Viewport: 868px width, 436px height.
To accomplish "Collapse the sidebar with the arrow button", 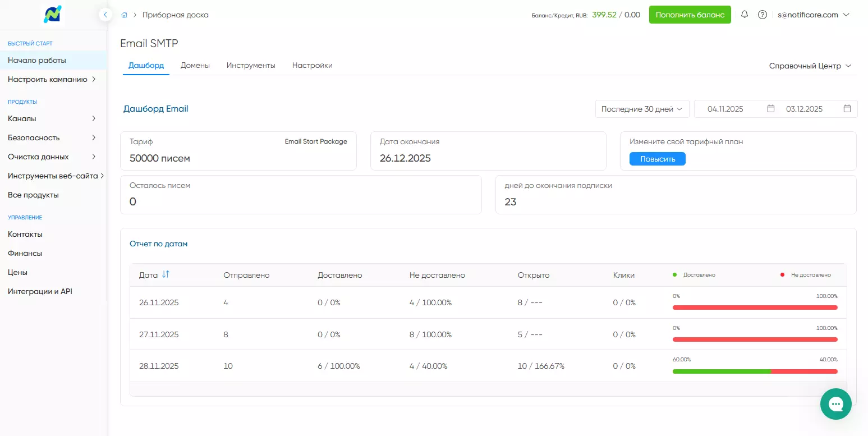I will [x=105, y=15].
